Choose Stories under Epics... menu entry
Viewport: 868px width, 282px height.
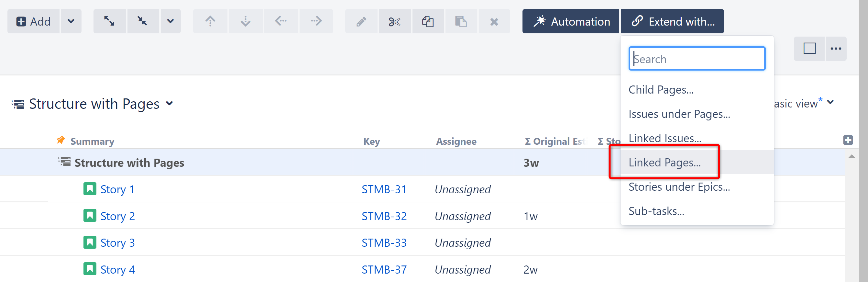click(679, 186)
